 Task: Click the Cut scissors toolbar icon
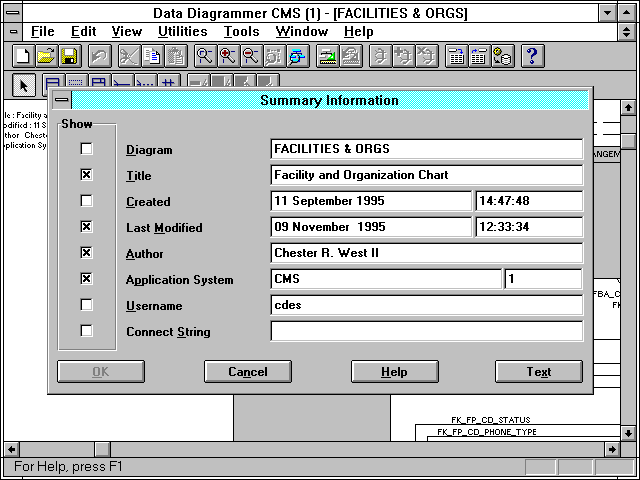128,57
